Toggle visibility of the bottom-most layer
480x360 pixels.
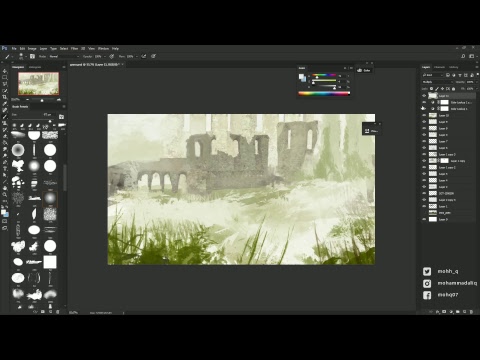coord(424,219)
